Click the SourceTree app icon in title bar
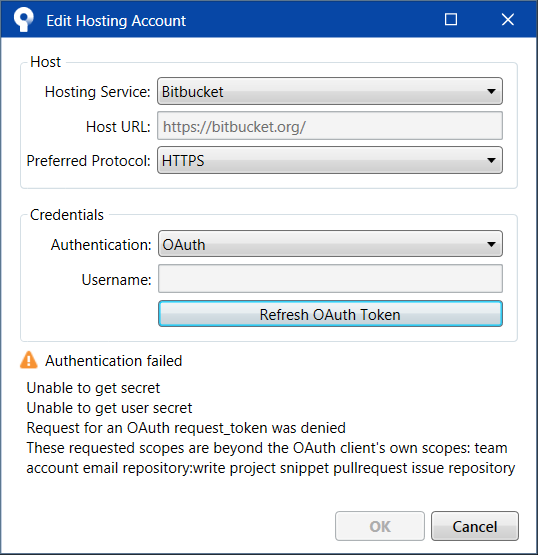Viewport: 538px width, 555px height. (23, 20)
